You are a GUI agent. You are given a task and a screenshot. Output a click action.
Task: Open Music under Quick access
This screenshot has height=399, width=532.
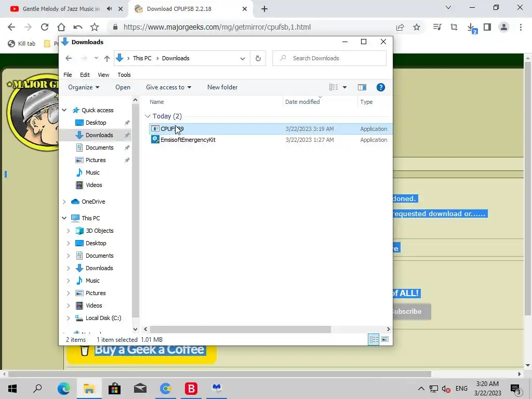click(92, 172)
